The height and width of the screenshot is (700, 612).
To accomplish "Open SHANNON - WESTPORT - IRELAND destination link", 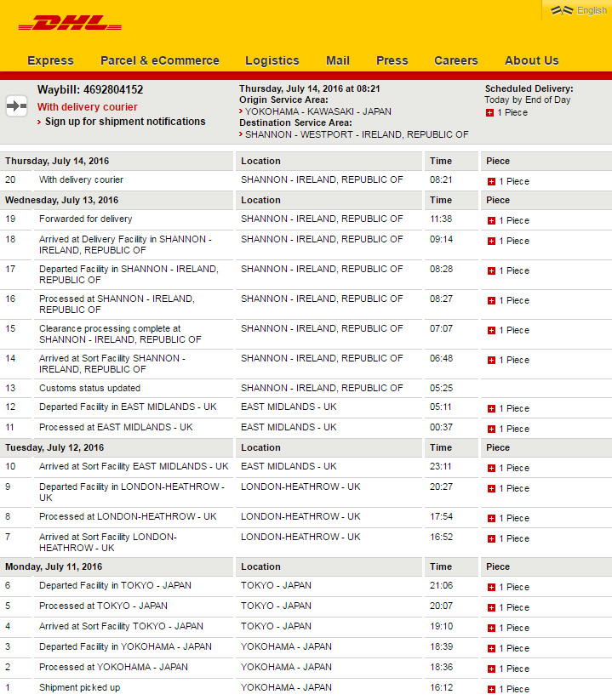I will [357, 135].
